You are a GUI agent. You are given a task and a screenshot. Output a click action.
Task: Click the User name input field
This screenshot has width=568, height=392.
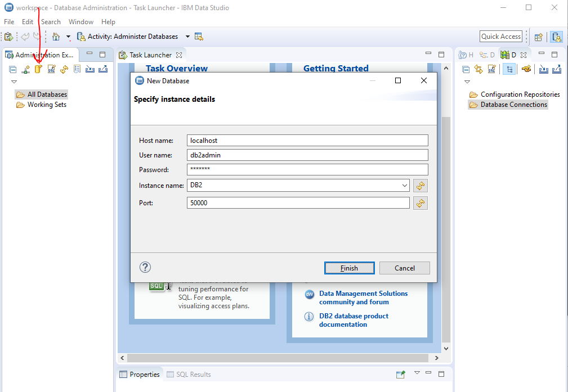tap(307, 155)
